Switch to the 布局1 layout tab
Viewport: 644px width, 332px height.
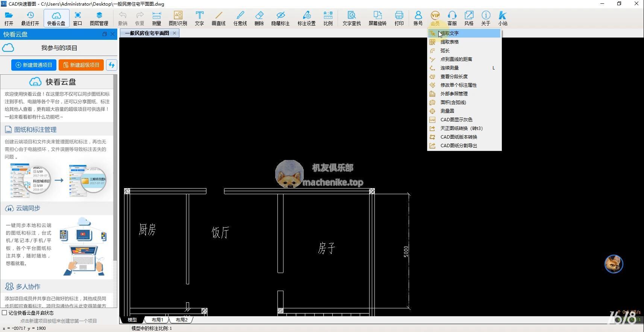click(x=158, y=320)
